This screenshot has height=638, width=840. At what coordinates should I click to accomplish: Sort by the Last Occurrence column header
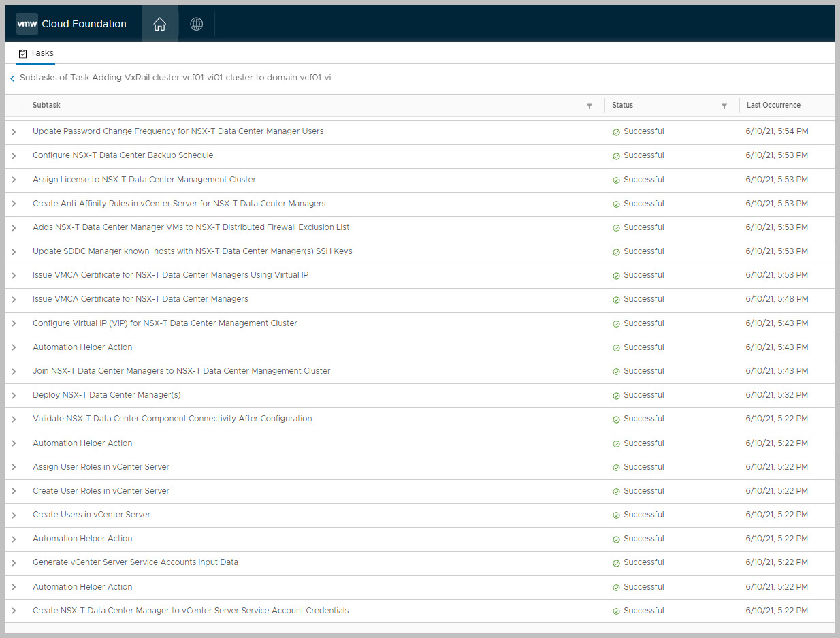pos(773,106)
